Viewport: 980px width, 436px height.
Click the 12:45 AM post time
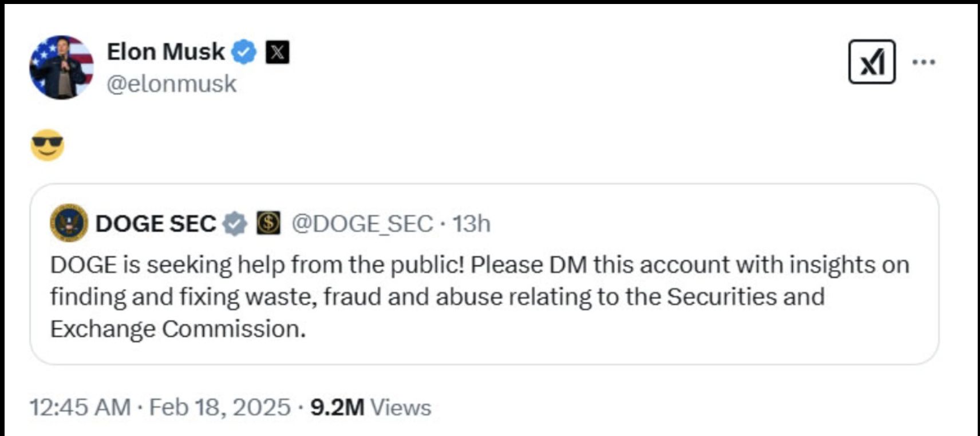click(x=80, y=407)
